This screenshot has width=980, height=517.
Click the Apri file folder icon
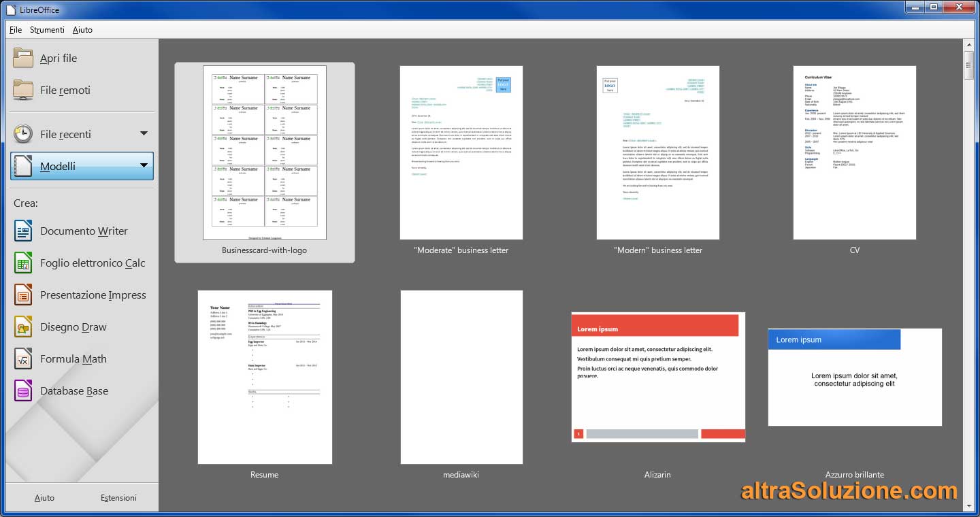click(23, 58)
